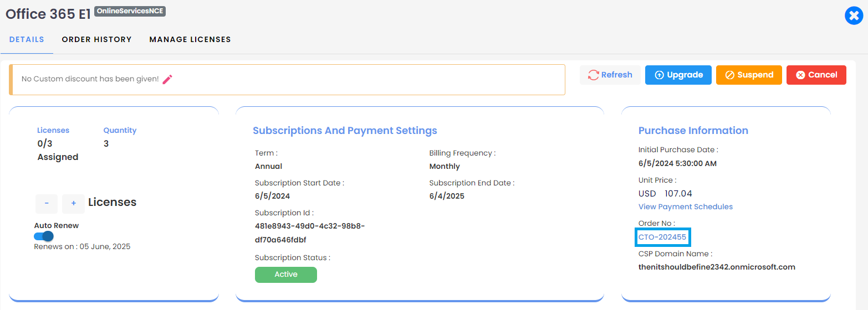
Task: Click the Monthly billing frequency value
Action: point(445,166)
